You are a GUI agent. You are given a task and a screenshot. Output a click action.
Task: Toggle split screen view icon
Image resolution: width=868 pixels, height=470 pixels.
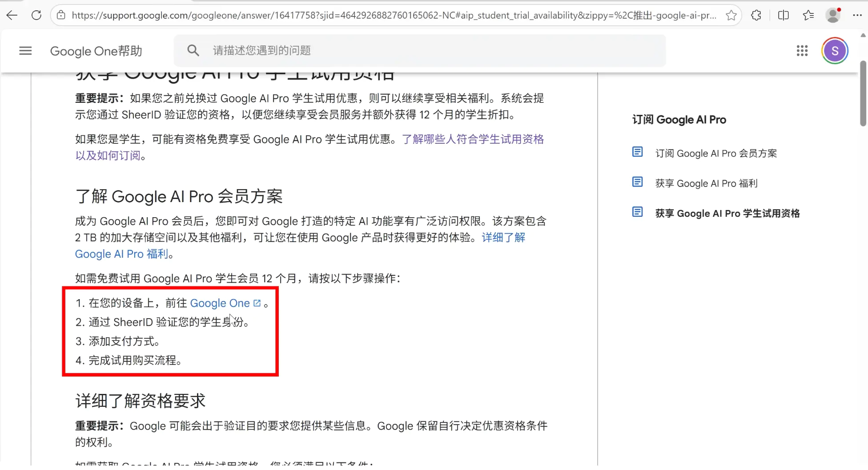(783, 15)
